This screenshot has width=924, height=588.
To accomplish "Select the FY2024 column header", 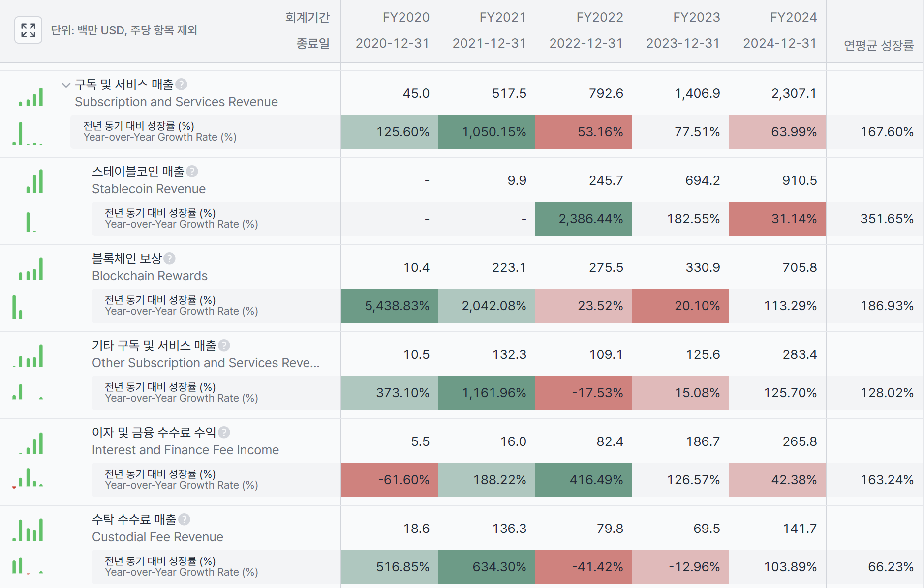I will pos(793,17).
